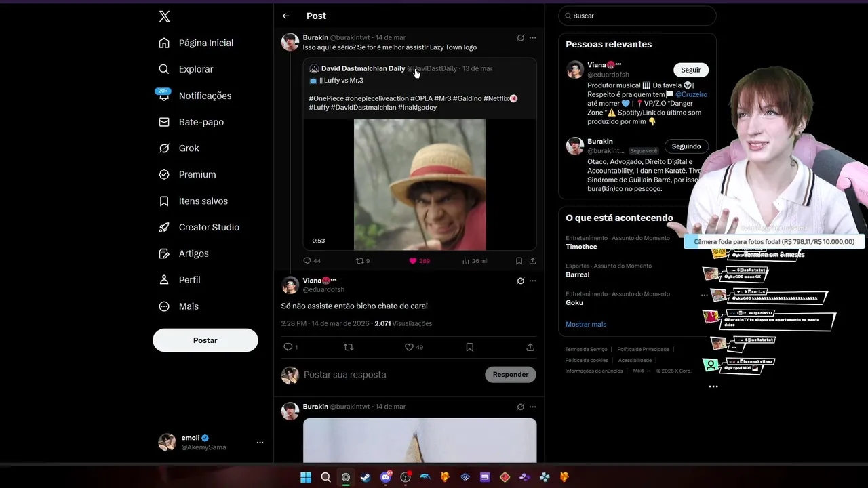The width and height of the screenshot is (868, 488).
Task: Click the #Netflix hashtag
Action: pos(496,99)
